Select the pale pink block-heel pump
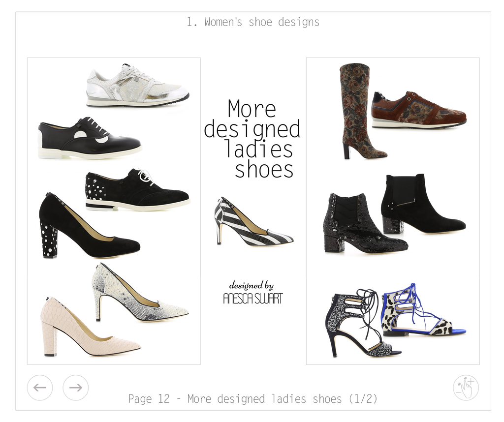This screenshot has height=422, width=504. pyautogui.click(x=91, y=327)
